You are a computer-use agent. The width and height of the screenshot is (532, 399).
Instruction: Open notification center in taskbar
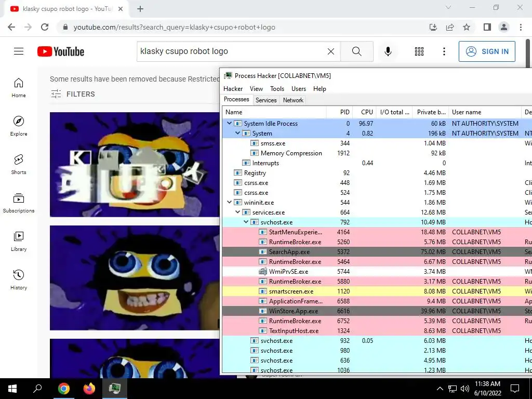point(515,389)
